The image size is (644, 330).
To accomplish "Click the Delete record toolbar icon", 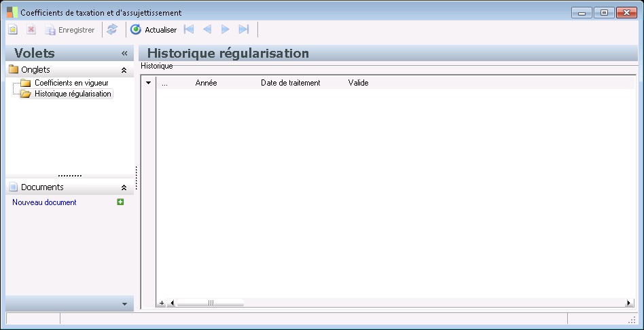I will pyautogui.click(x=31, y=30).
